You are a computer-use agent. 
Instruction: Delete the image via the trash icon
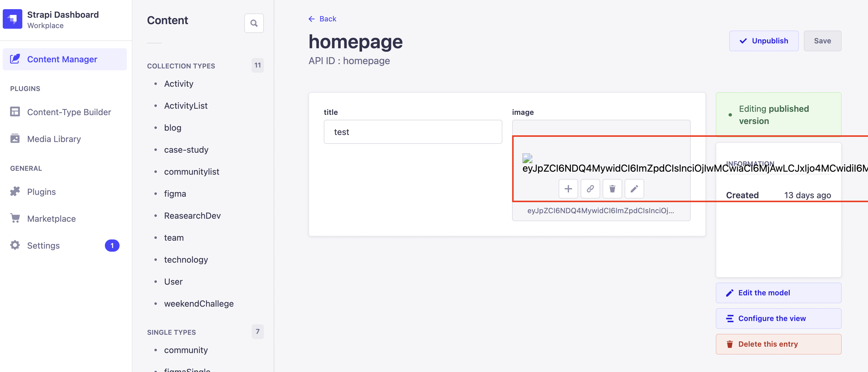coord(612,189)
